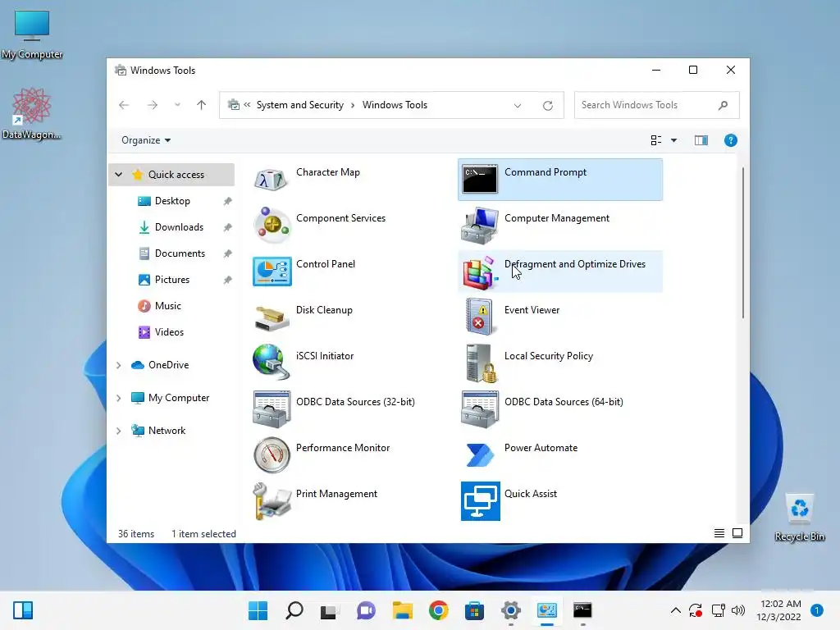This screenshot has height=630, width=840.
Task: Open the view options dropdown arrow
Action: [x=674, y=140]
